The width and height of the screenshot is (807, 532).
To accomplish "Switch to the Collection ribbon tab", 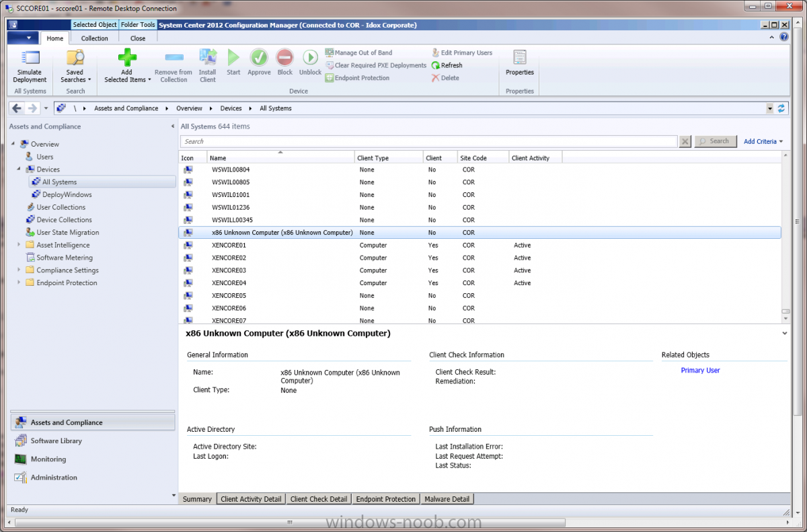I will 94,38.
